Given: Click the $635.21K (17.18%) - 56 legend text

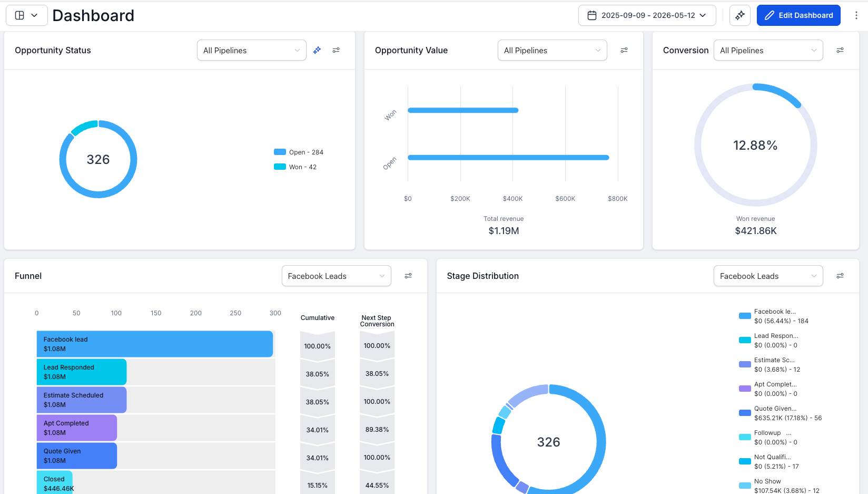Looking at the screenshot, I should [788, 418].
